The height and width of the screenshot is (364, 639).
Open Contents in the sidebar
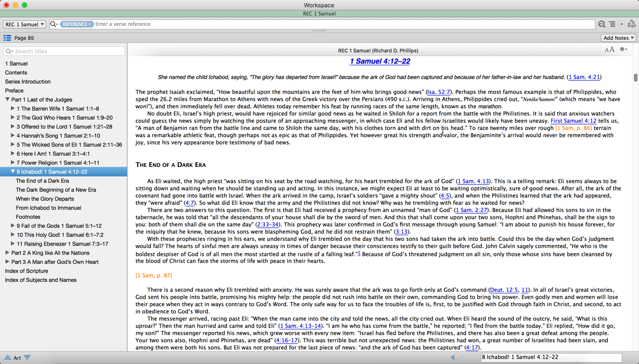[x=16, y=73]
